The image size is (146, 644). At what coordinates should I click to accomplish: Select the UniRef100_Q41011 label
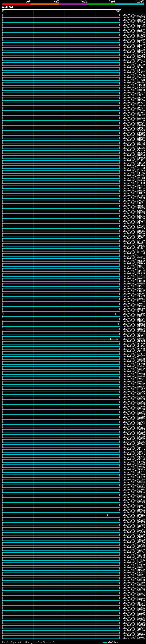pyautogui.click(x=133, y=311)
